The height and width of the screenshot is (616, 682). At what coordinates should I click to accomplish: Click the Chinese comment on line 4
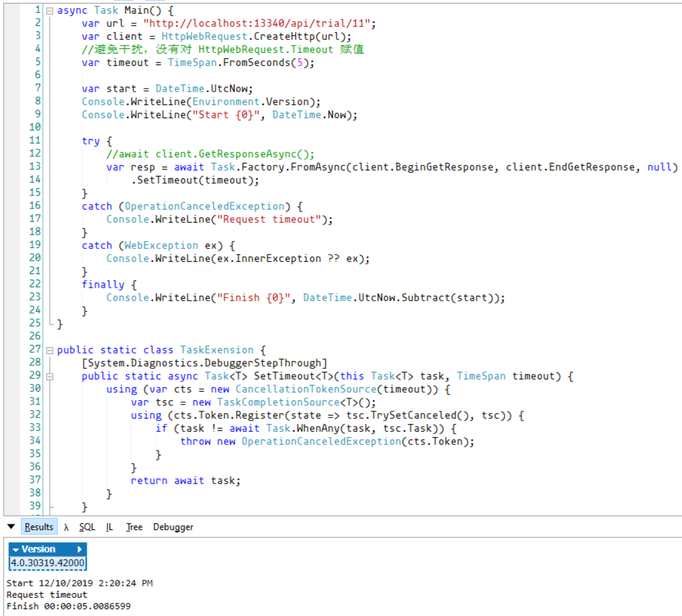223,50
